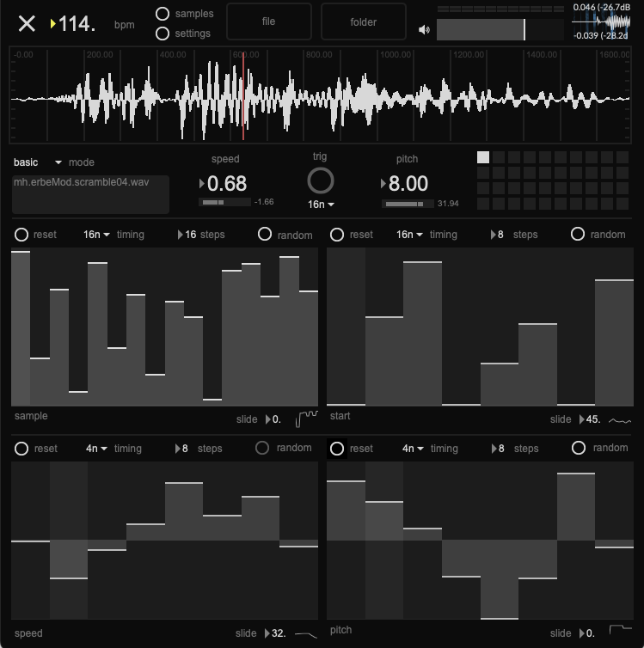The width and height of the screenshot is (644, 648).
Task: Click the sample filename text field
Action: tap(90, 194)
